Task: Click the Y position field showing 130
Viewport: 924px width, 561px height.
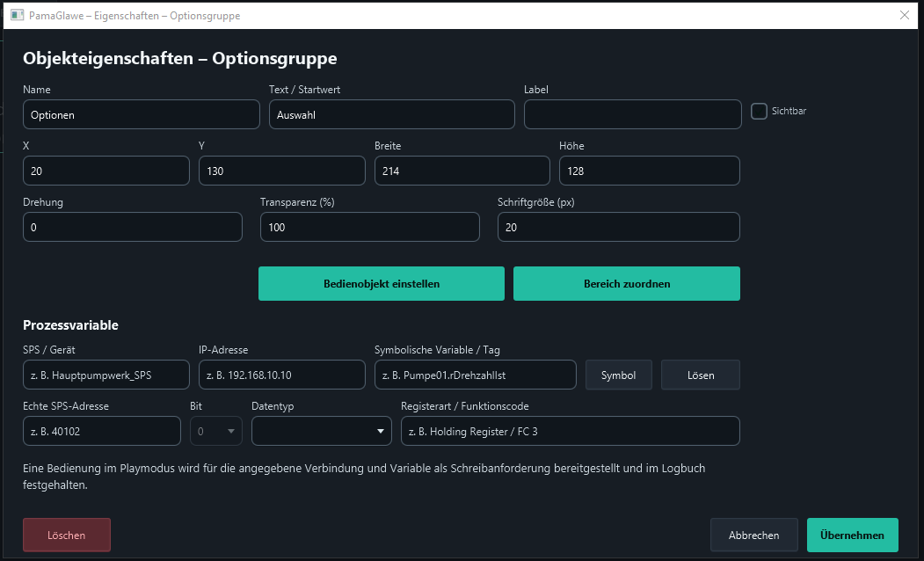Action: 282,171
